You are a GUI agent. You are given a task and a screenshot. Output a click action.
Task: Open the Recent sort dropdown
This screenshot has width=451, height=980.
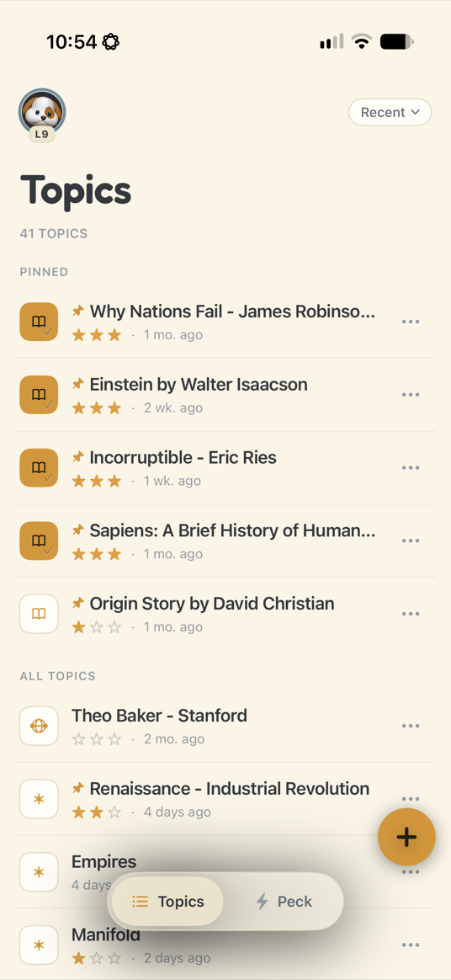(390, 113)
